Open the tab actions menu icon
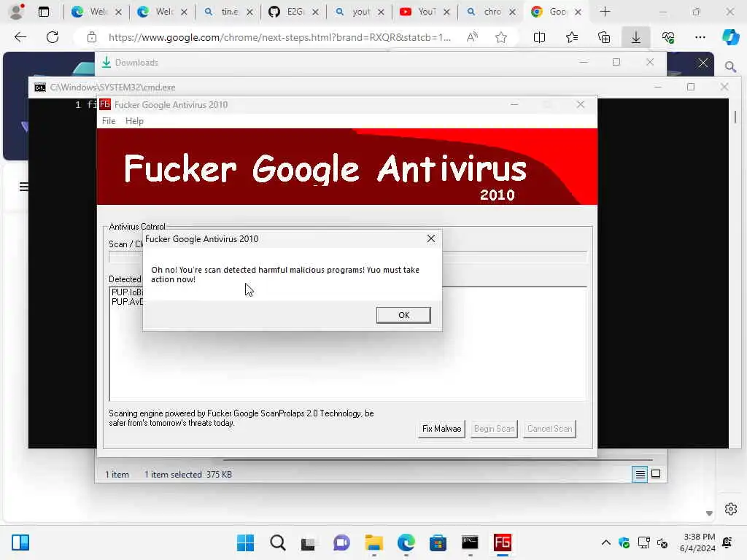Viewport: 747px width, 560px height. point(43,12)
